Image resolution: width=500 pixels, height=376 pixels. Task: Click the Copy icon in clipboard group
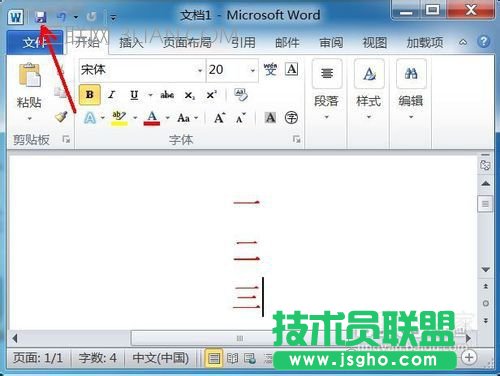60,93
